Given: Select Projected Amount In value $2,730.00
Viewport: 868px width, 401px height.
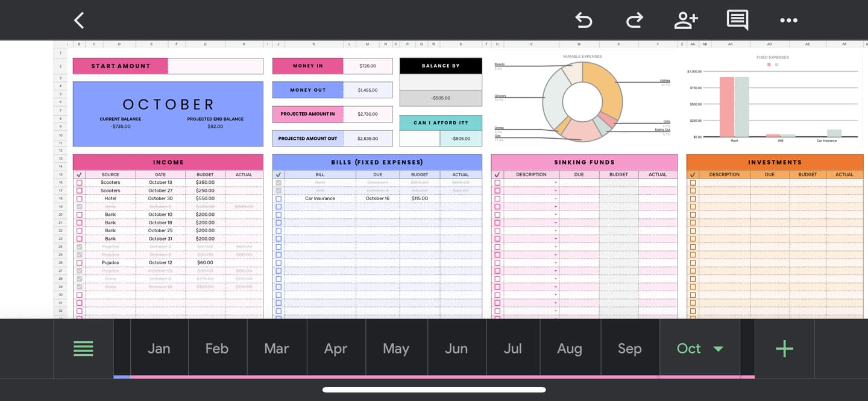Looking at the screenshot, I should pyautogui.click(x=368, y=114).
